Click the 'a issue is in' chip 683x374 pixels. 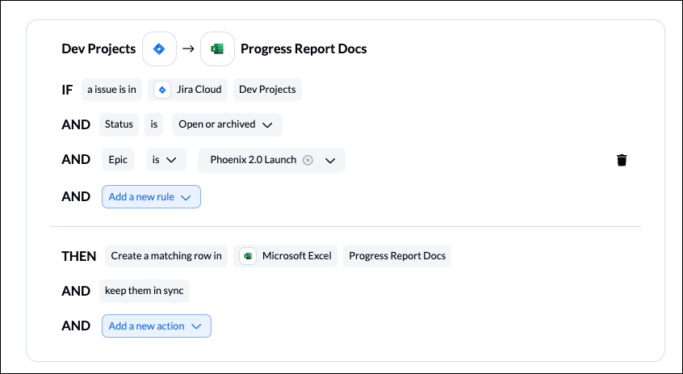coord(112,90)
